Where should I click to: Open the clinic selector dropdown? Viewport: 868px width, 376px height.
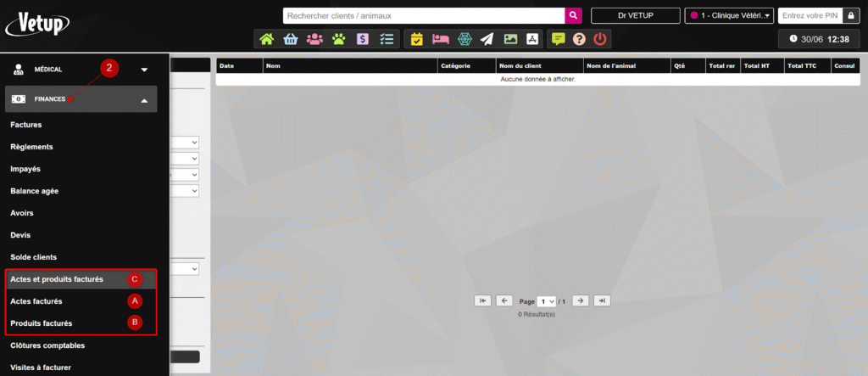click(x=730, y=15)
